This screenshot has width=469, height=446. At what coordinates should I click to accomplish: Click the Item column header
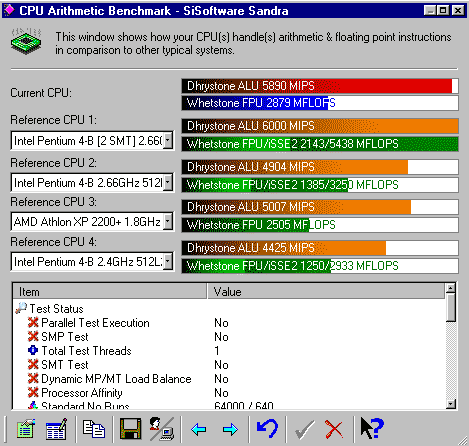pos(110,292)
